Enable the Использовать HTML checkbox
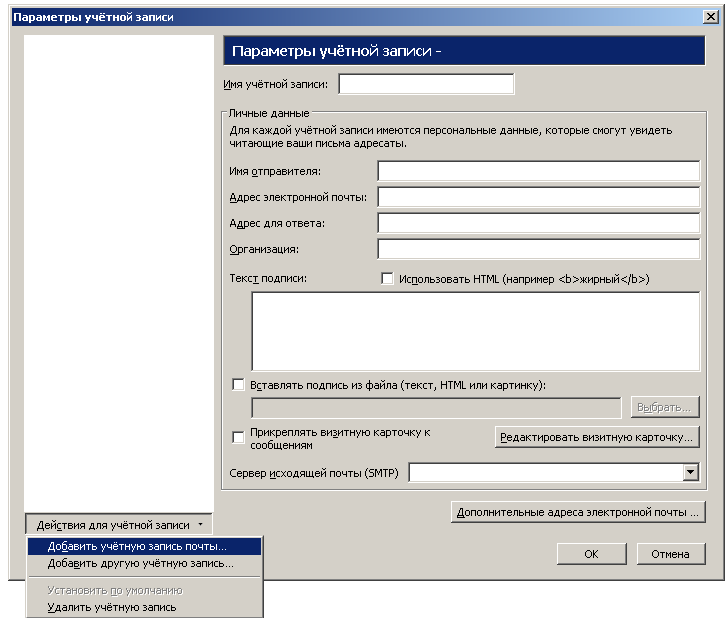Image resolution: width=728 pixels, height=618 pixels. [387, 279]
